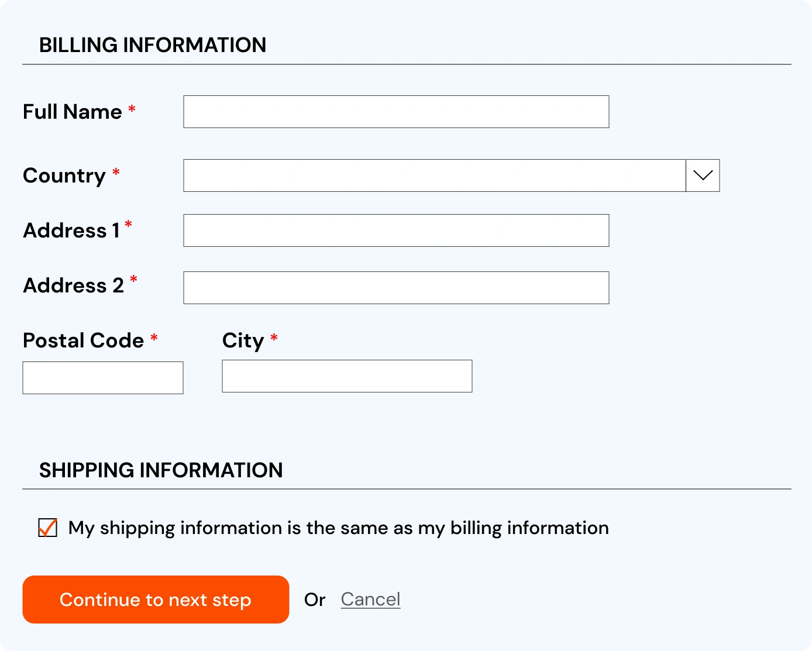Viewport: 812px width, 651px height.
Task: Click the Full Name label
Action: pos(73,112)
